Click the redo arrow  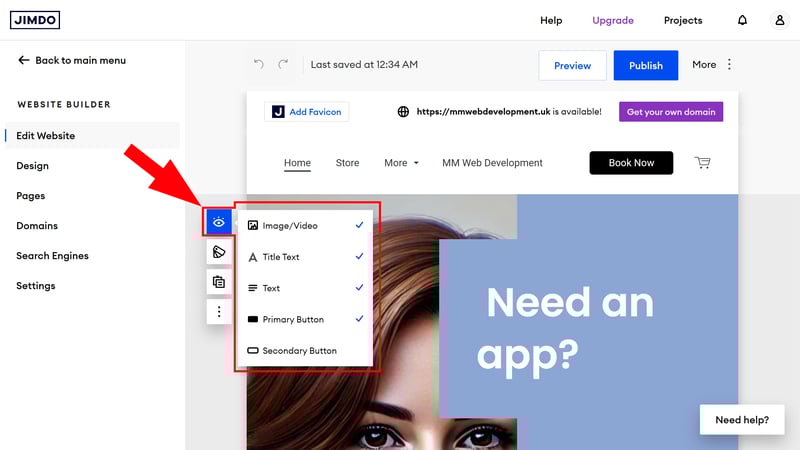pyautogui.click(x=283, y=64)
